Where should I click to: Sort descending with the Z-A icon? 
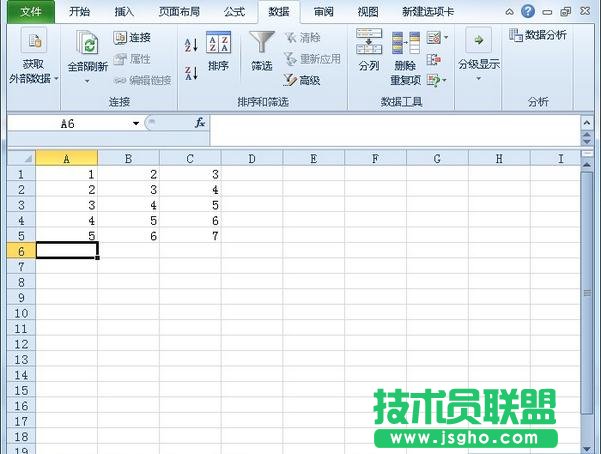(191, 73)
